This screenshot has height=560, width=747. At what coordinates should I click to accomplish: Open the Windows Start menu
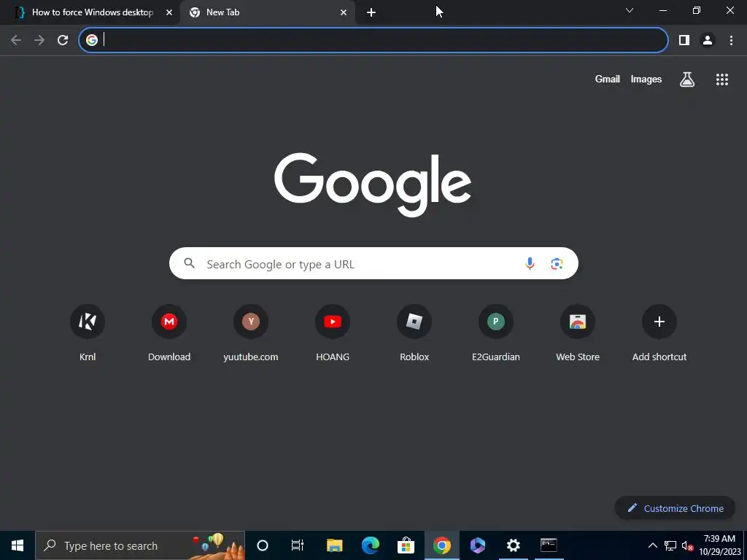[18, 545]
